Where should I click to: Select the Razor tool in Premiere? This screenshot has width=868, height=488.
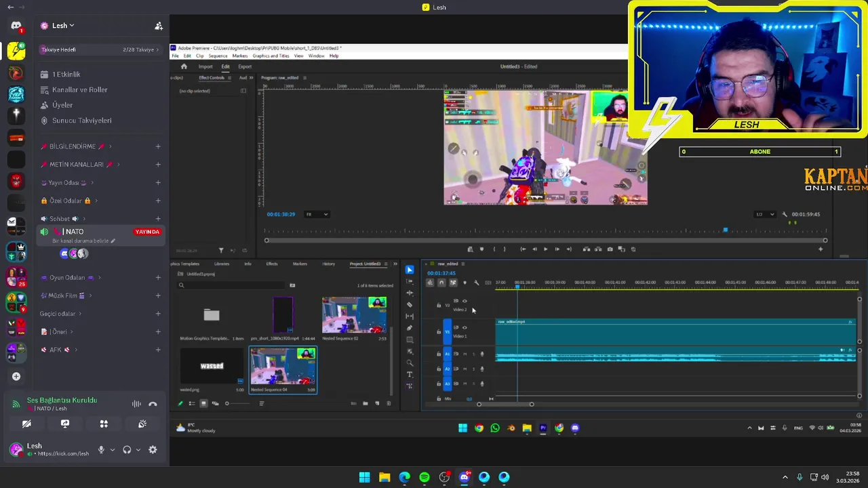click(x=410, y=304)
